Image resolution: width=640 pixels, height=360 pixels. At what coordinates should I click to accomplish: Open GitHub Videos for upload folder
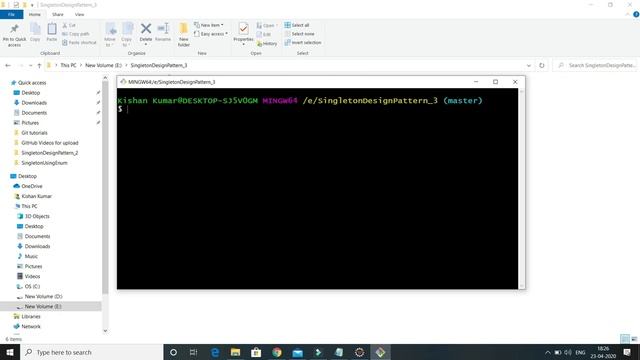[x=49, y=143]
